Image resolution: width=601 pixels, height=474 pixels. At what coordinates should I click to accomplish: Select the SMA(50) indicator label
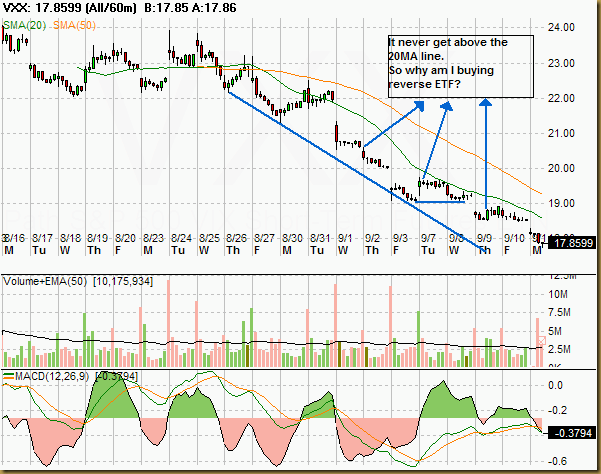pyautogui.click(x=74, y=25)
